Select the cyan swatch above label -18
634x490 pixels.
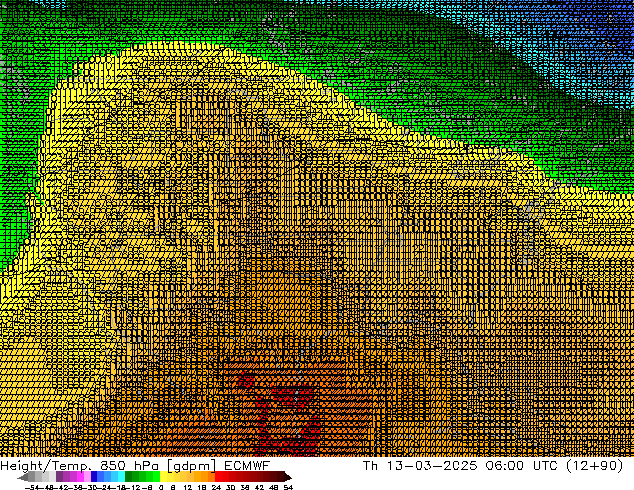pyautogui.click(x=121, y=476)
